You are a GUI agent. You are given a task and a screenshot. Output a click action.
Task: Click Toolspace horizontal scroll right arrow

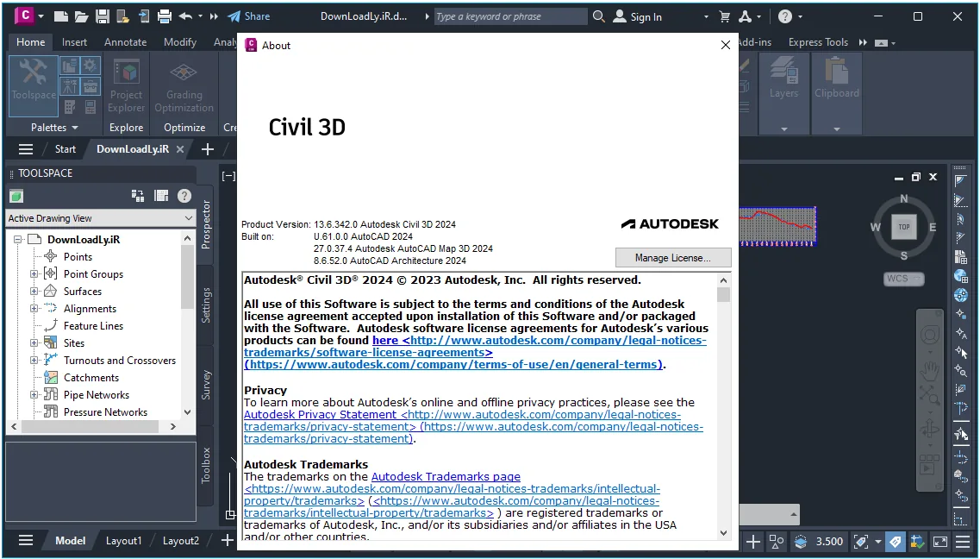pyautogui.click(x=173, y=426)
